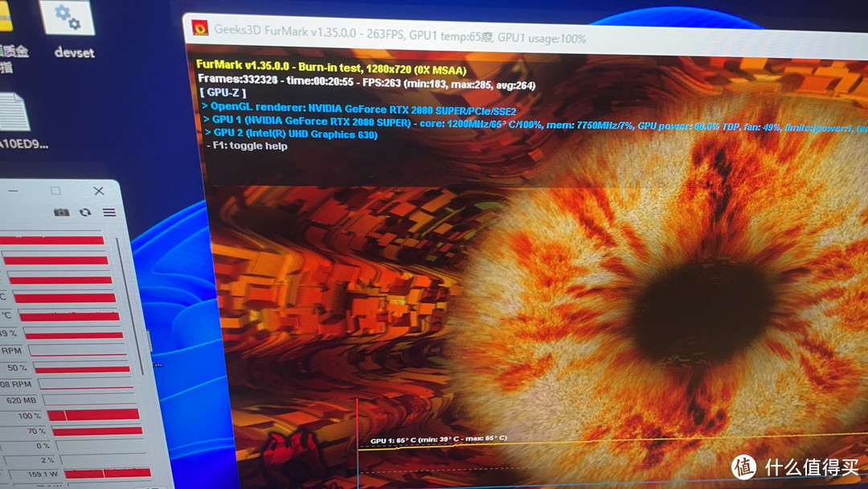Click the FurMark logo icon in title bar
The width and height of the screenshot is (868, 489).
coord(200,27)
